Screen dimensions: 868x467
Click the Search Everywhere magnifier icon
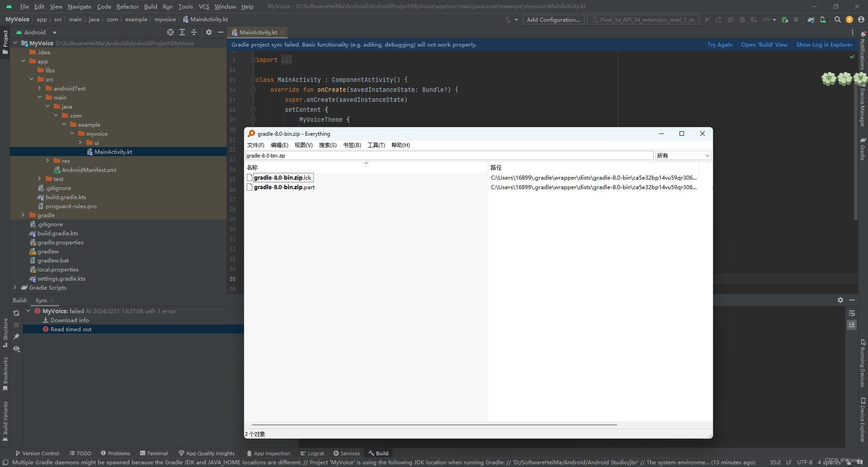pyautogui.click(x=837, y=19)
